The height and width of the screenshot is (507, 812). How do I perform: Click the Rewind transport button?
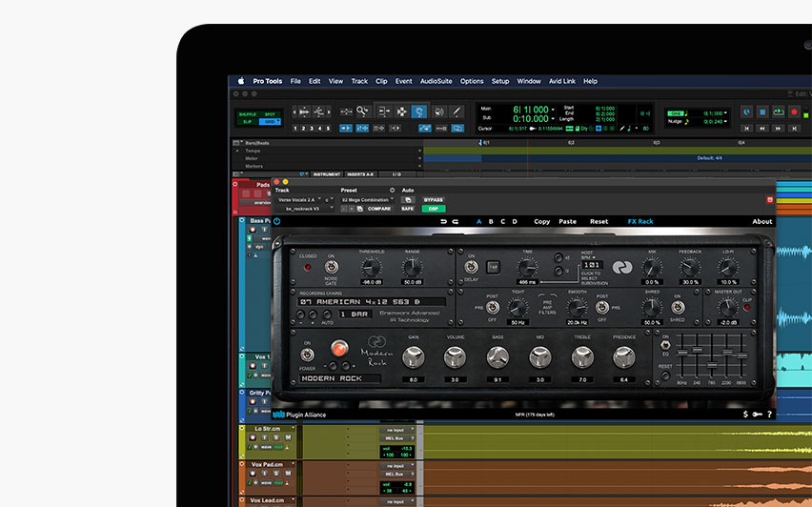762,128
